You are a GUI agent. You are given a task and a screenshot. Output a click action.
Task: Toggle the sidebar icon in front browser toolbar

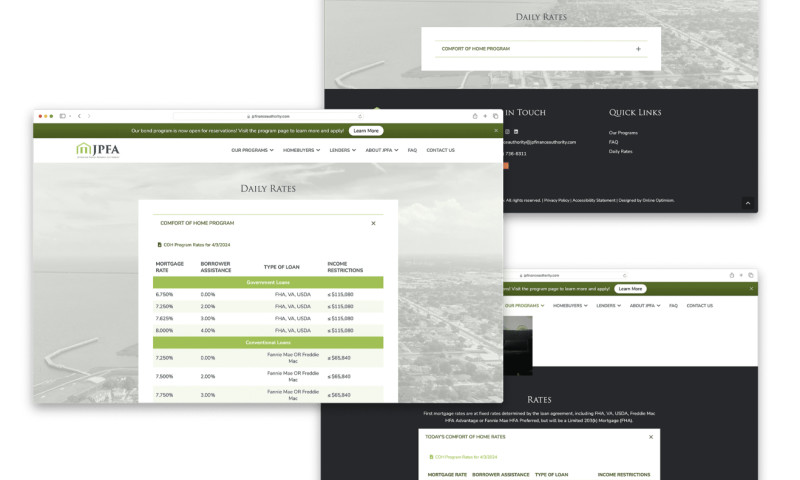coord(63,116)
